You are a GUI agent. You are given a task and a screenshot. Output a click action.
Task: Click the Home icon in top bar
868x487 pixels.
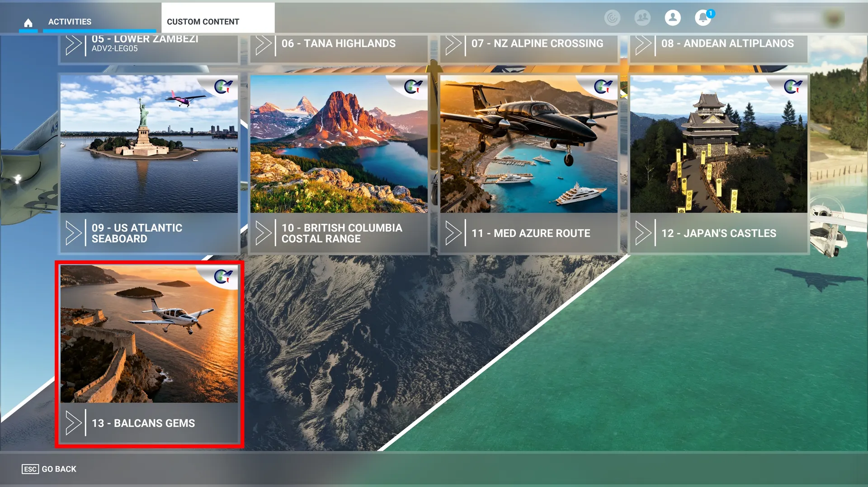point(28,22)
